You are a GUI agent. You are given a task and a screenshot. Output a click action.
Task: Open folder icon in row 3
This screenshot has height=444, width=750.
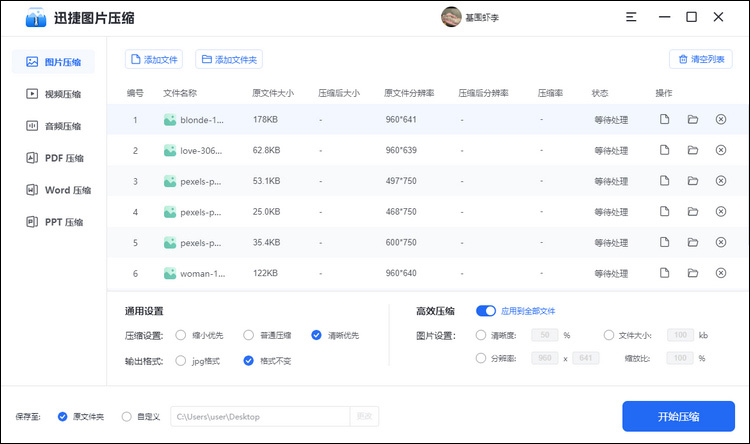click(693, 181)
